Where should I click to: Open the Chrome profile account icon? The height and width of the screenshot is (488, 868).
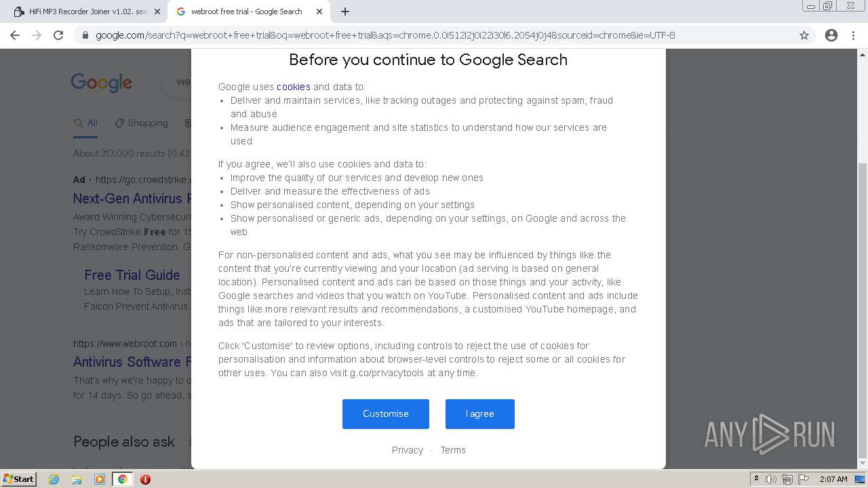click(x=831, y=35)
